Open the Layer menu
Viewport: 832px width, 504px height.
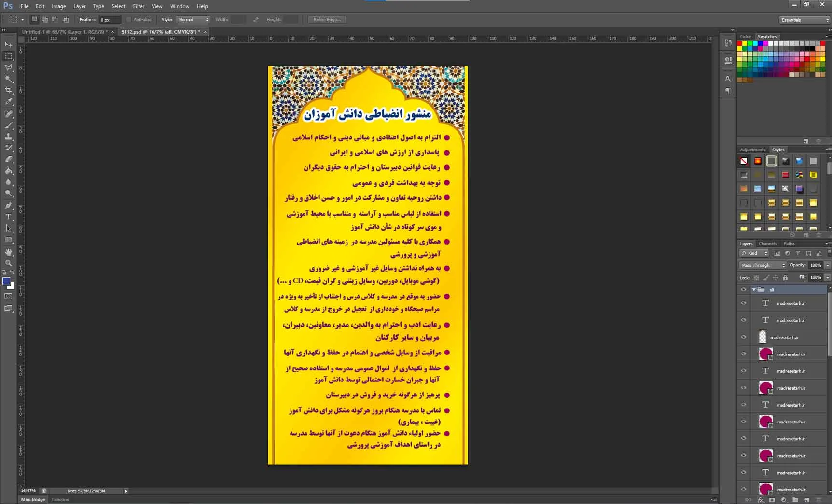80,6
